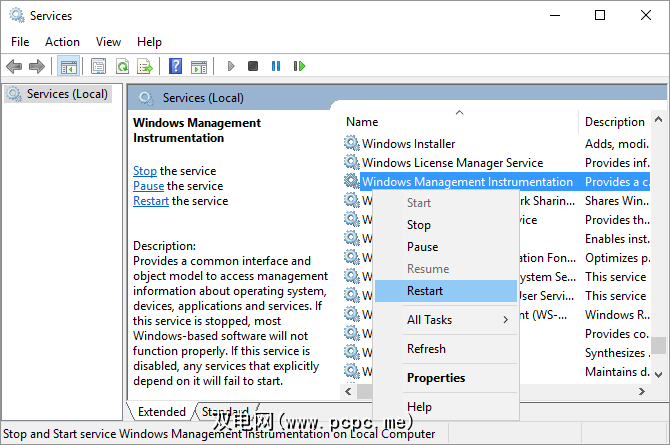The image size is (670, 445).
Task: Click the 'Synthesizes' description cell
Action: click(615, 353)
